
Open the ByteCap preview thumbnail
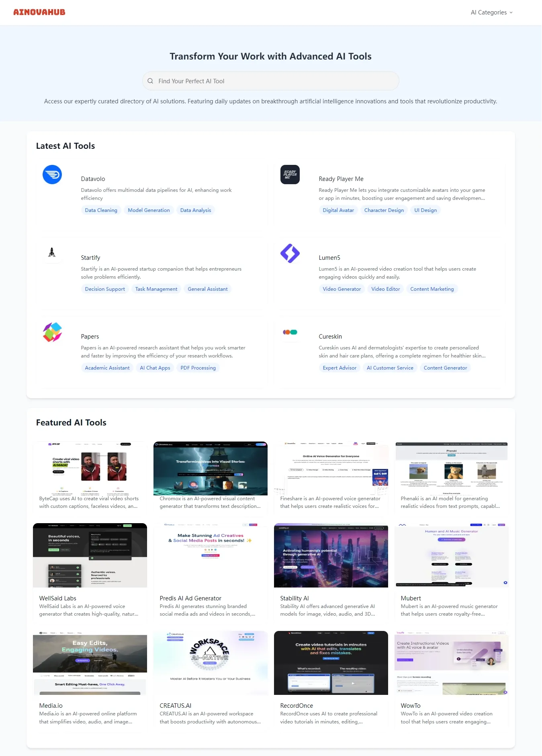coord(90,468)
